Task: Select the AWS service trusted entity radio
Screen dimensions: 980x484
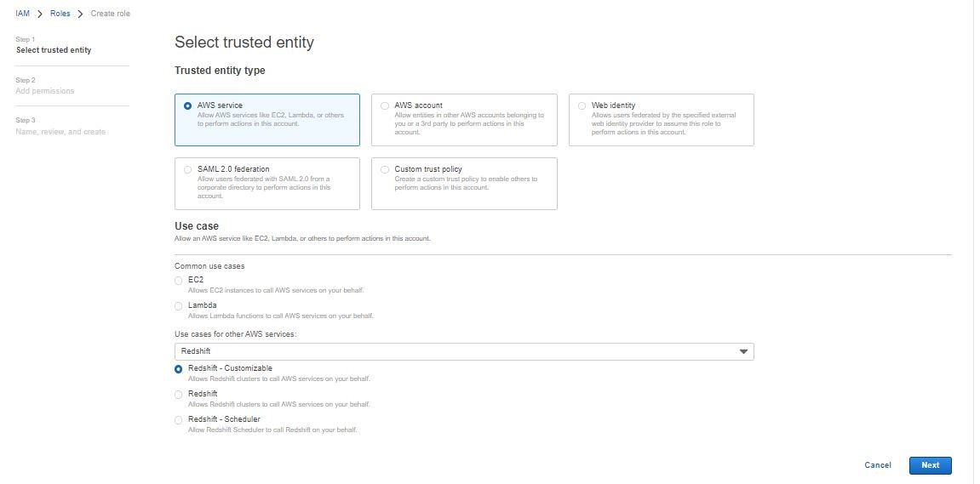Action: point(187,106)
